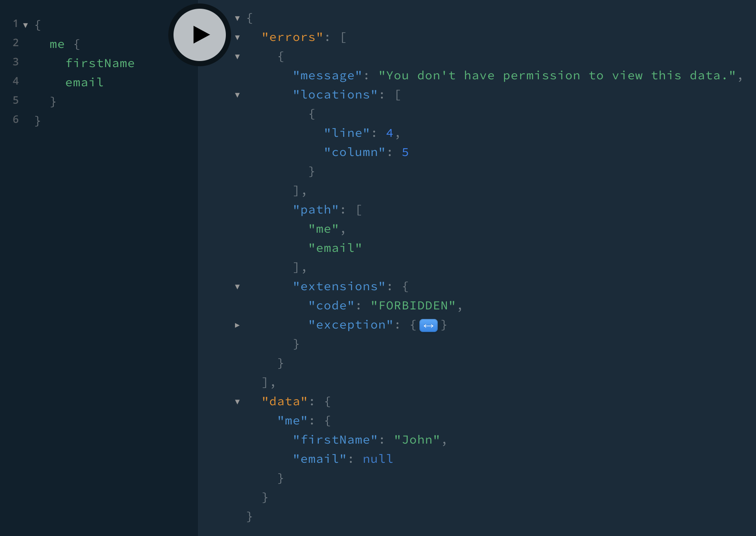The height and width of the screenshot is (536, 756).
Task: Click the "me" key under data
Action: [293, 421]
